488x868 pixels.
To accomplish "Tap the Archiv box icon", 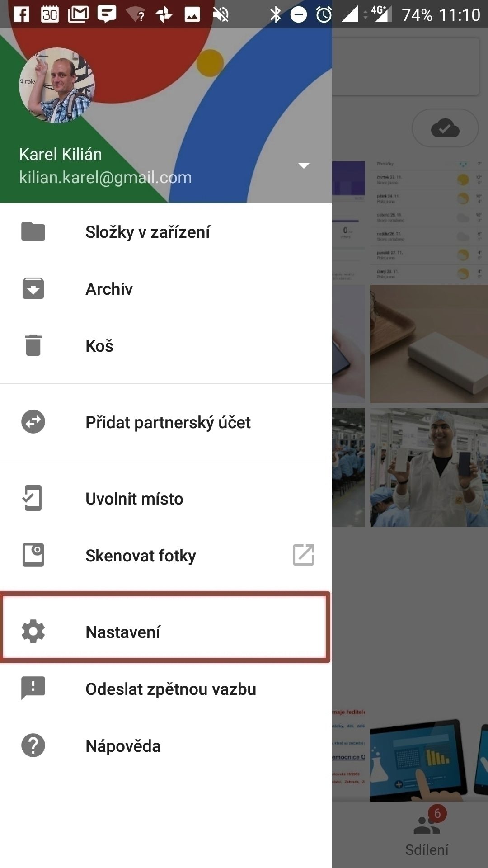I will (33, 288).
